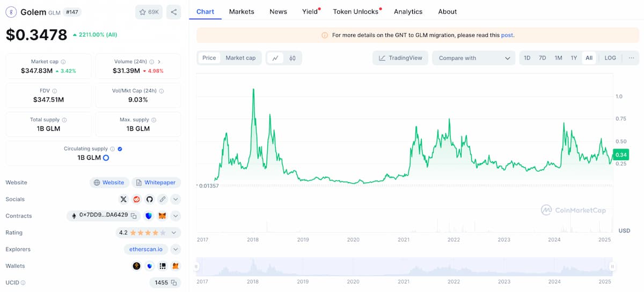Open the About tab
The width and height of the screenshot is (644, 292).
(447, 11)
